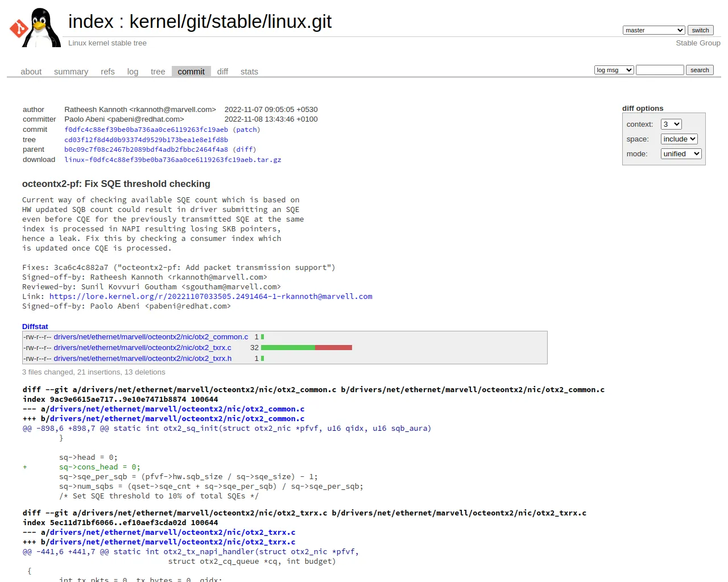
Task: Open the kernel/git/stable/linux.git title link
Action: click(230, 22)
